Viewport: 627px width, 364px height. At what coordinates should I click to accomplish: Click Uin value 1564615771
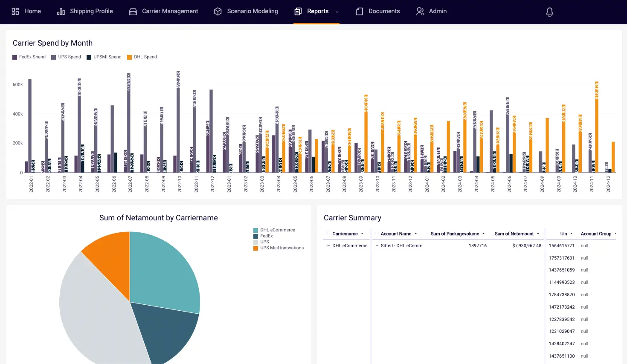[561, 246]
